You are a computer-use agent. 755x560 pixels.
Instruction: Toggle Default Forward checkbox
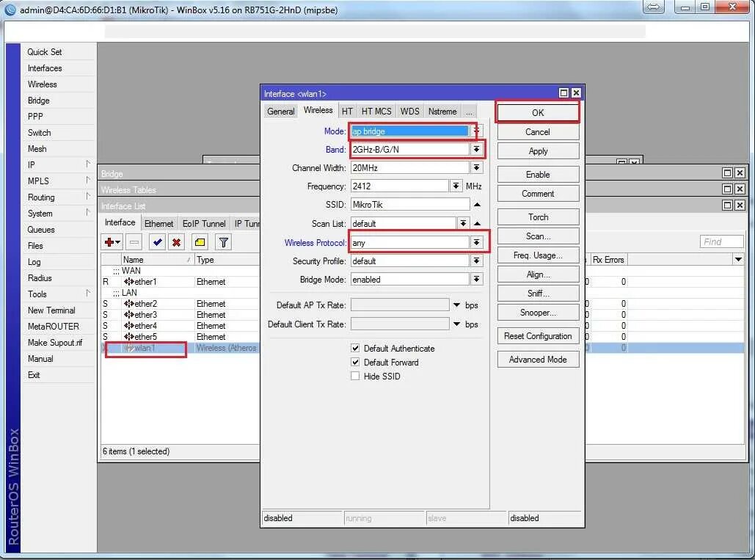(x=355, y=362)
